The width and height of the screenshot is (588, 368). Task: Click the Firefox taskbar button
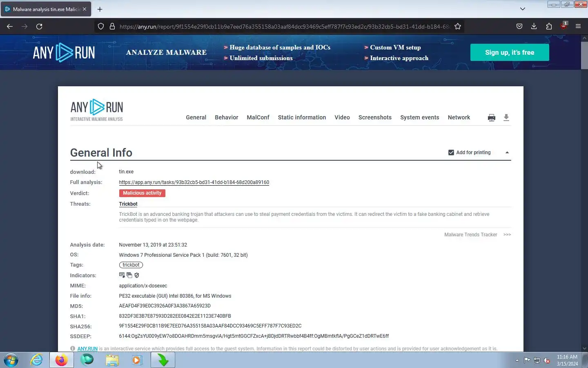point(62,360)
